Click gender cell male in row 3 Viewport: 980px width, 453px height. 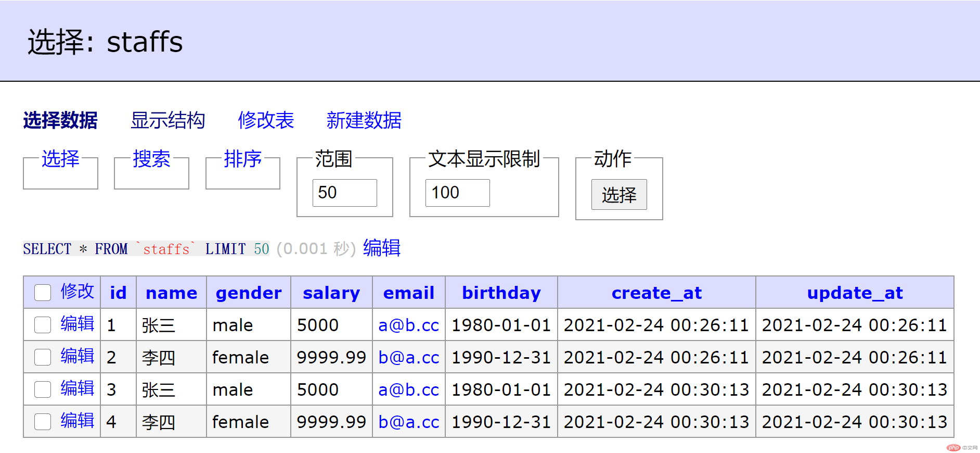233,390
